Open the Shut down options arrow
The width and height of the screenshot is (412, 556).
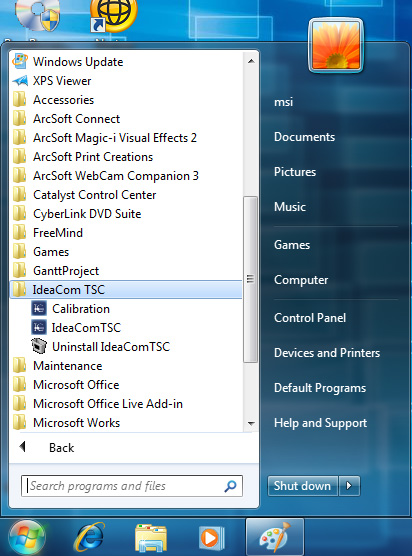[349, 485]
